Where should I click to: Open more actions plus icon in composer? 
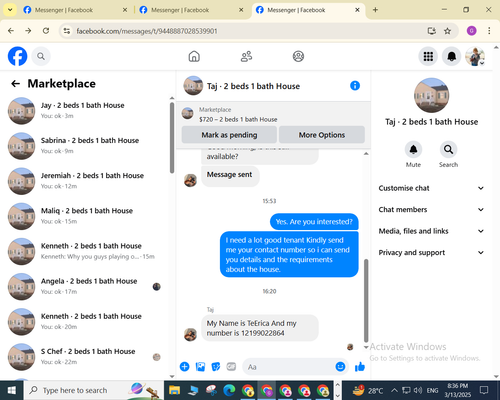pos(184,367)
